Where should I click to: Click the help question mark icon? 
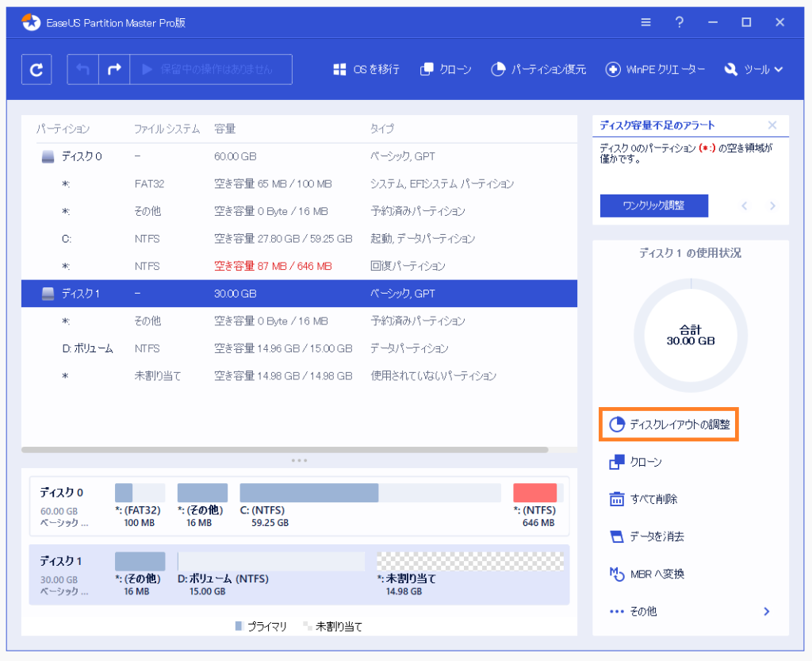click(x=680, y=22)
